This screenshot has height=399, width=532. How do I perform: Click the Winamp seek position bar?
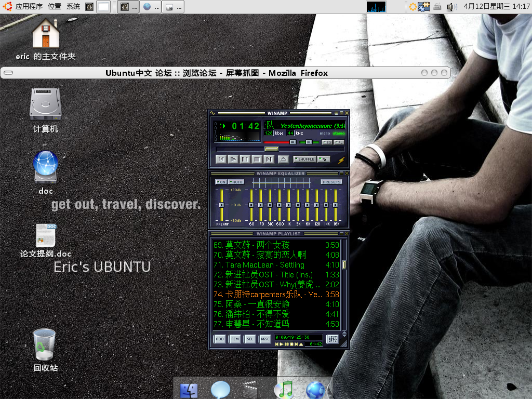[x=280, y=149]
